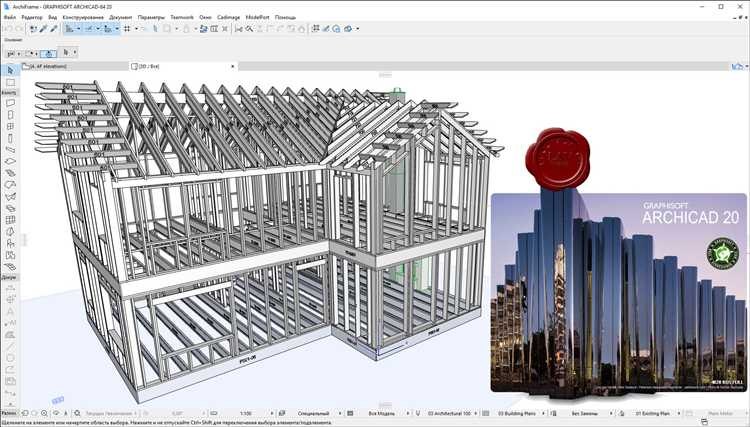Select the Arrow tool in the toolbox

10,70
